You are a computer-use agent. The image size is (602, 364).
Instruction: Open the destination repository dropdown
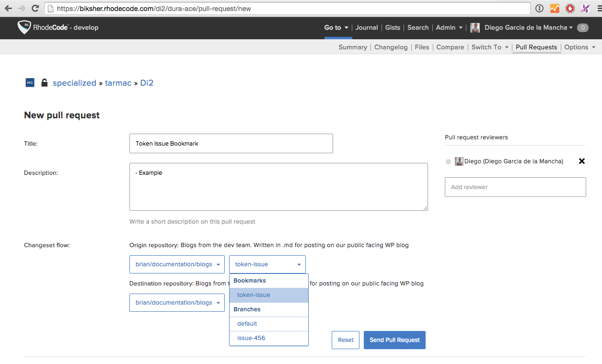click(x=177, y=303)
